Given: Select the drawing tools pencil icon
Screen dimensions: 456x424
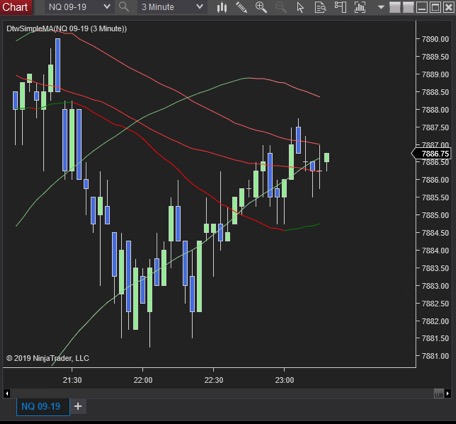Looking at the screenshot, I should click(241, 7).
